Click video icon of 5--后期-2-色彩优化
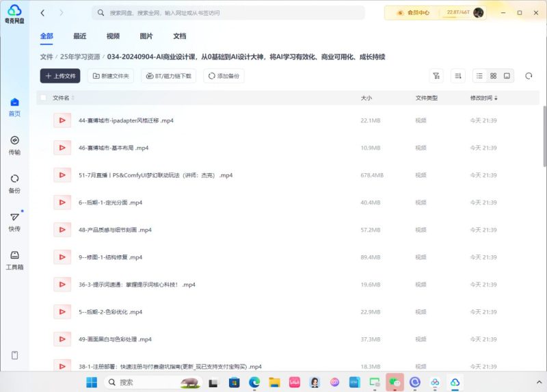This screenshot has height=392, width=547. (x=62, y=312)
